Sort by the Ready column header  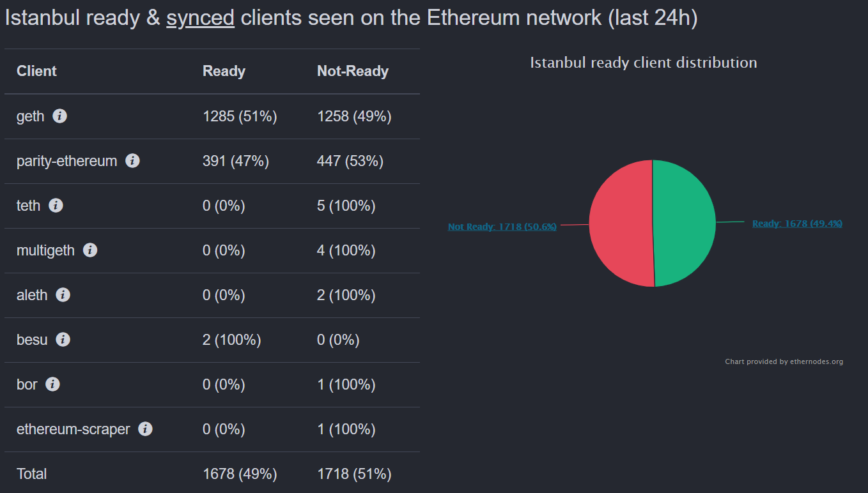[x=224, y=71]
